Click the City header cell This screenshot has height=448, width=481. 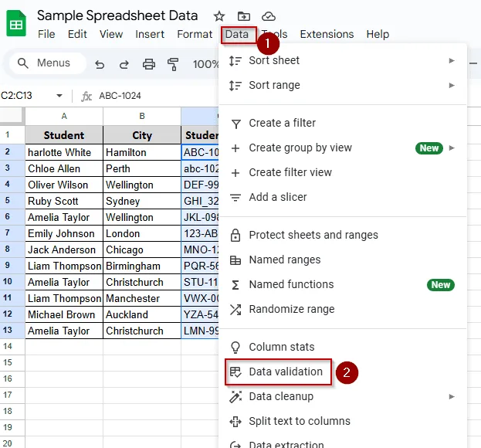coord(142,135)
